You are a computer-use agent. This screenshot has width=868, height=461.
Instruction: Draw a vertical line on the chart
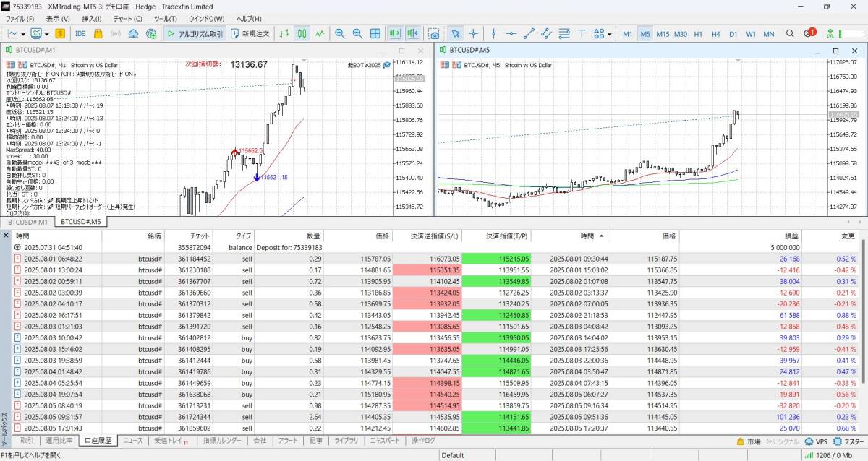click(x=494, y=33)
